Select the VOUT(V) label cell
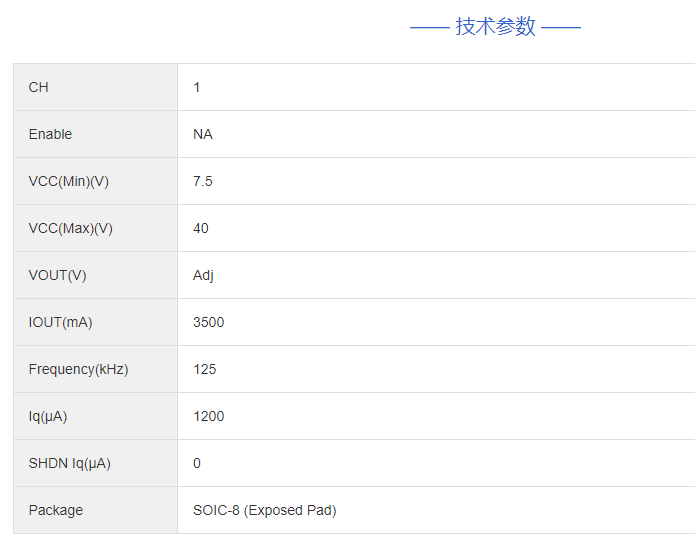This screenshot has width=695, height=545. pos(57,276)
